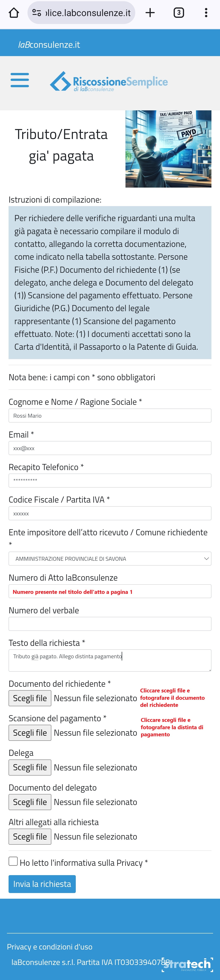Image resolution: width=220 pixels, height=980 pixels.
Task: Expand the Ente impositore dropdown
Action: click(x=110, y=558)
